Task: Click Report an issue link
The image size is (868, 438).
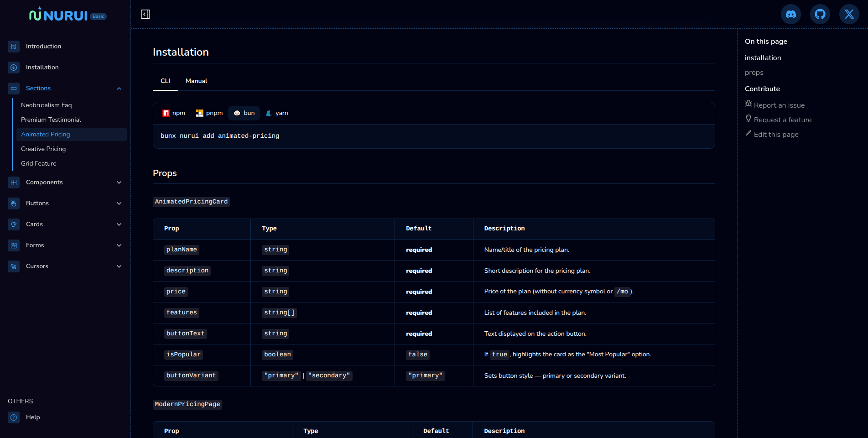Action: [779, 105]
